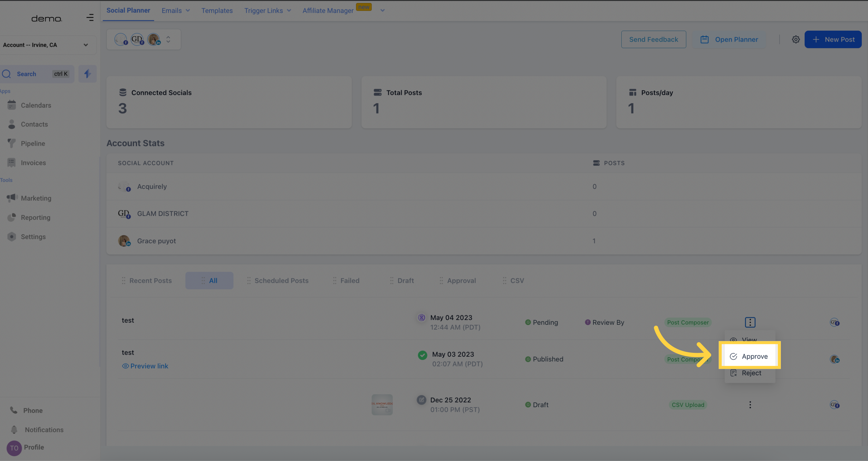Viewport: 868px width, 461px height.
Task: Expand the Trigger Links dropdown
Action: [289, 10]
